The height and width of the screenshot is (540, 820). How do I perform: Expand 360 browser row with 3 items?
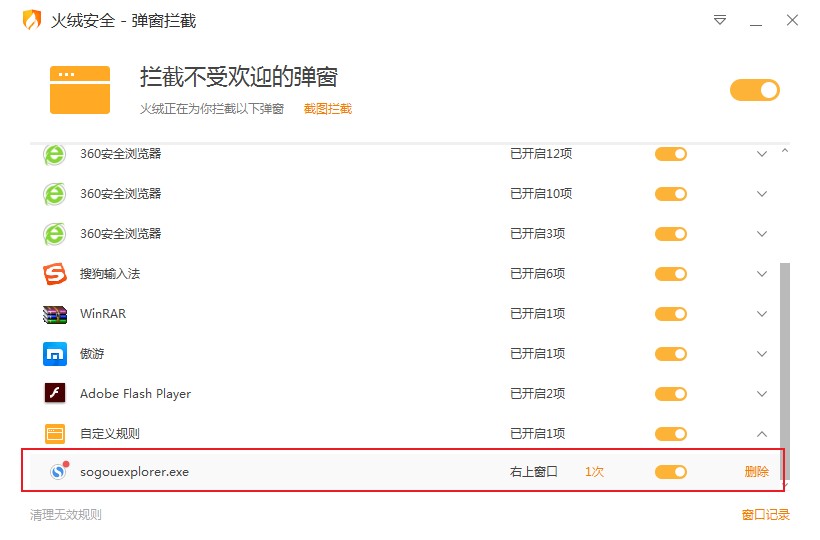tap(762, 234)
